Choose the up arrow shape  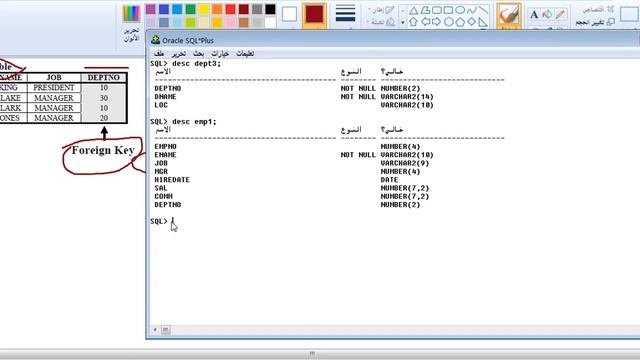(x=413, y=22)
